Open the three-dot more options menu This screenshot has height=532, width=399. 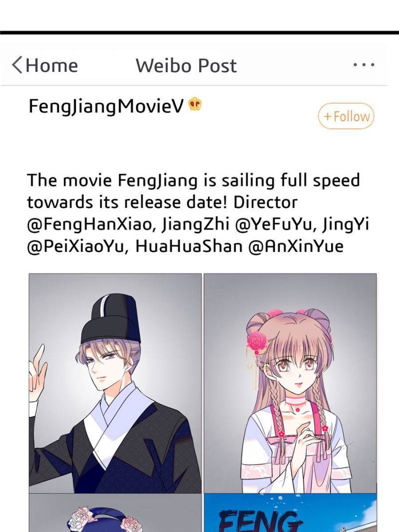point(364,64)
